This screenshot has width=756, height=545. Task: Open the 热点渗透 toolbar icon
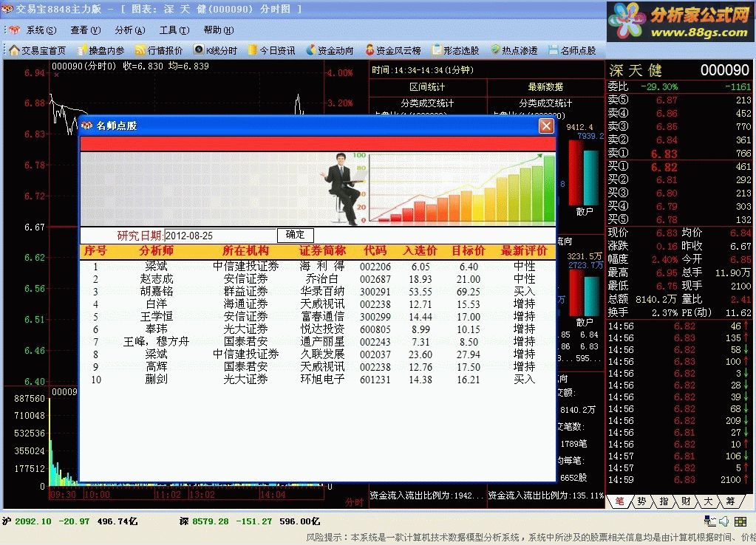[x=495, y=49]
